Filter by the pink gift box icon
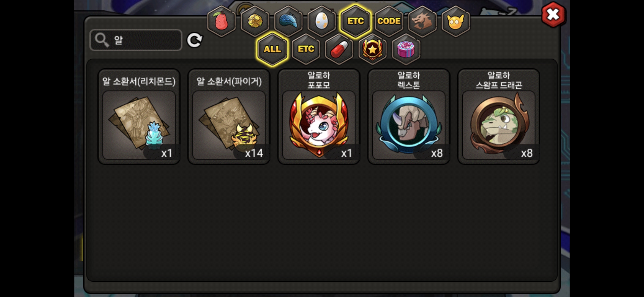 pyautogui.click(x=406, y=49)
